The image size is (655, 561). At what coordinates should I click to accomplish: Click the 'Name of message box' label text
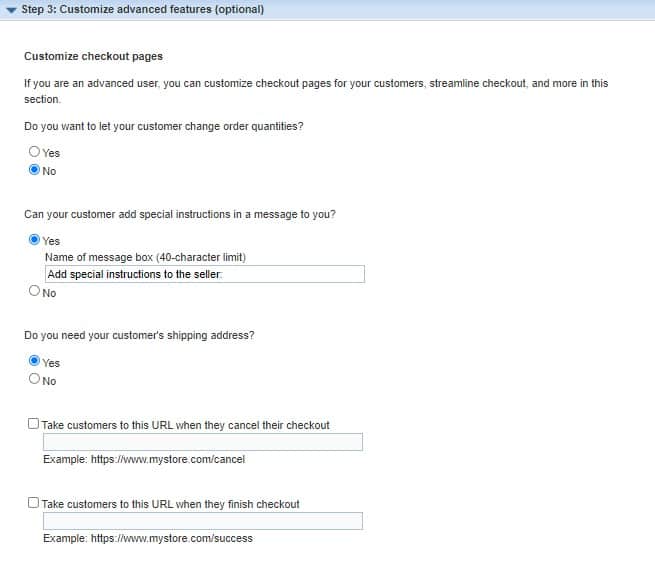pos(145,257)
